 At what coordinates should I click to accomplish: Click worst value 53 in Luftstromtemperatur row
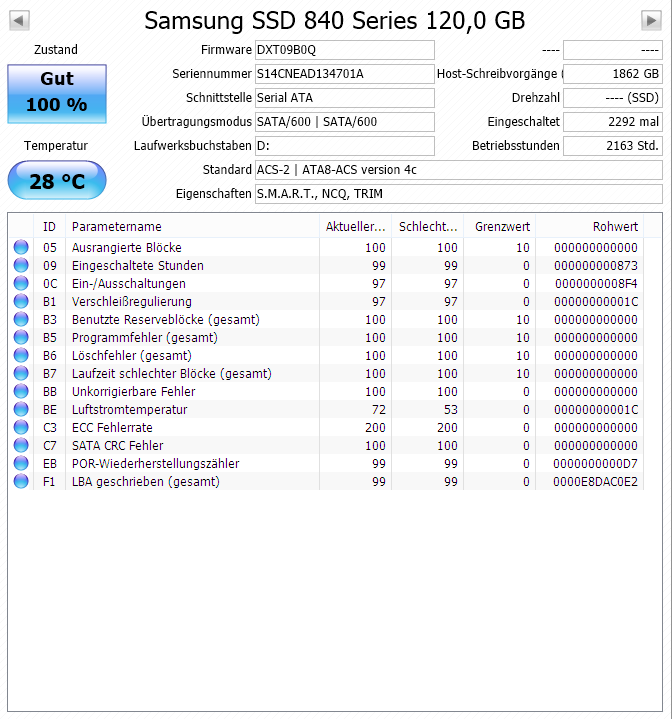451,409
